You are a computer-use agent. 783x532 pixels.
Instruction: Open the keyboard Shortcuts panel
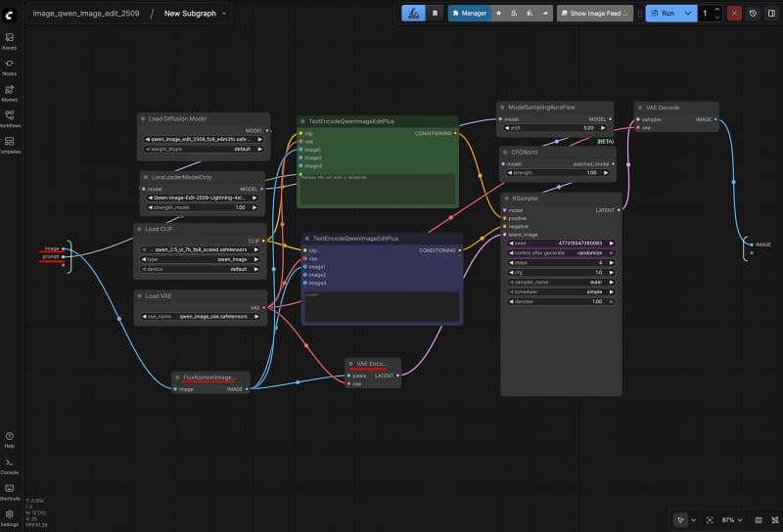10,492
